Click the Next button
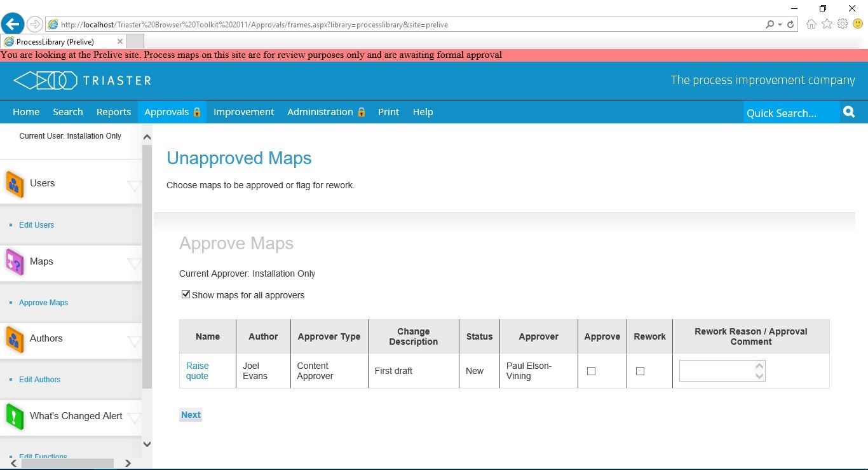The height and width of the screenshot is (470, 868). click(191, 414)
